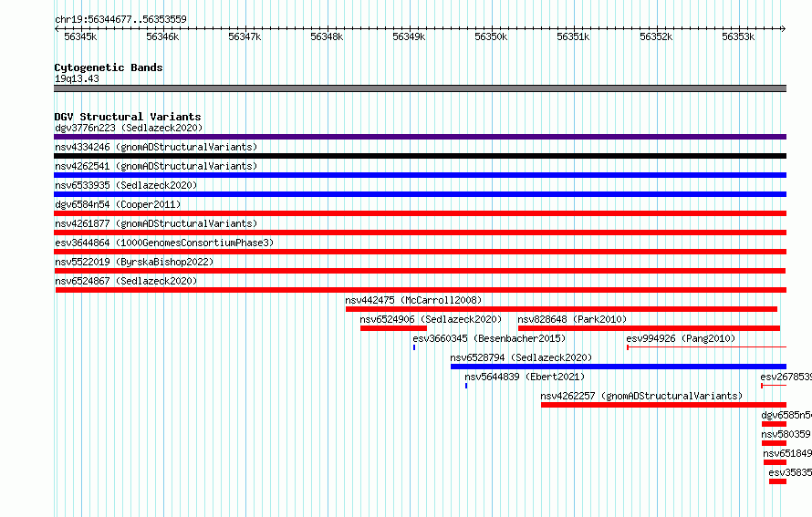
Task: Click the nsv5522019 (ByrskaBishop2022) label
Action: pyautogui.click(x=134, y=262)
